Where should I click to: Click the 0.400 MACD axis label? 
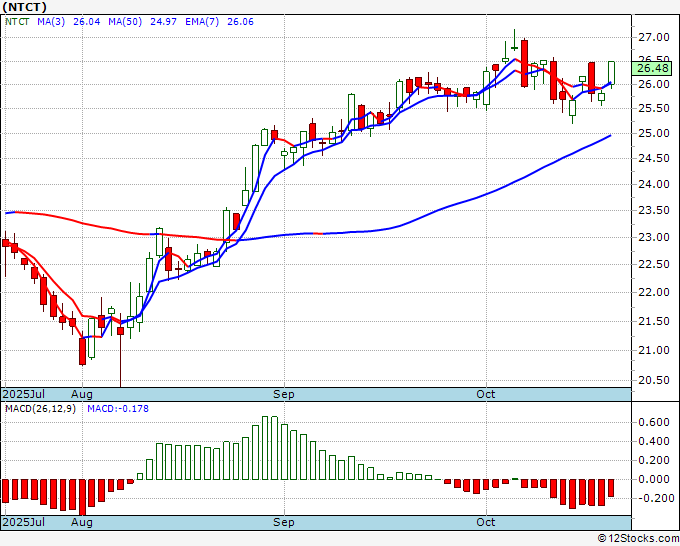tap(654, 441)
